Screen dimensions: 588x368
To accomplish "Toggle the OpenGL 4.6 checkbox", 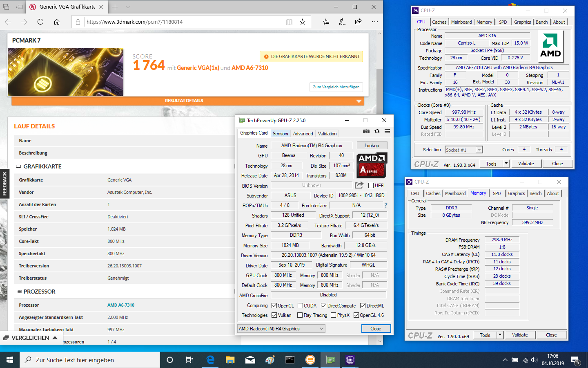I will (356, 315).
